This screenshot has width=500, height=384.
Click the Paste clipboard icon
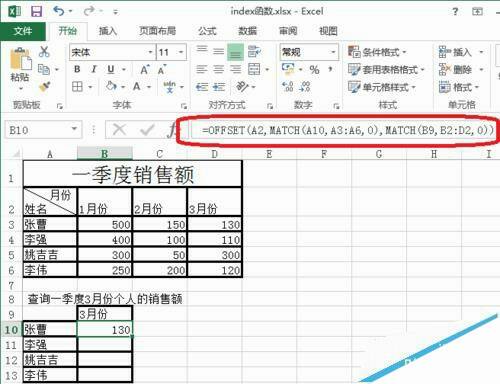pyautogui.click(x=20, y=60)
